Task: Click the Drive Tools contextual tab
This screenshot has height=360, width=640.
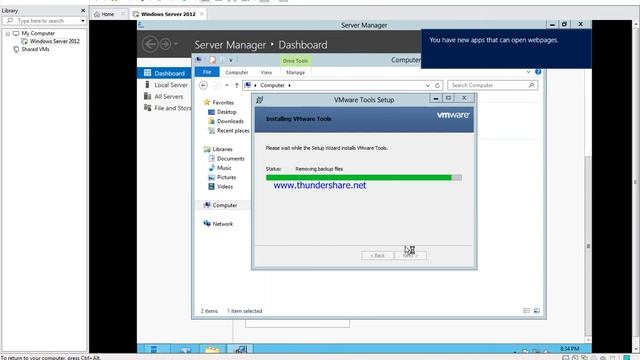Action: coord(295,61)
